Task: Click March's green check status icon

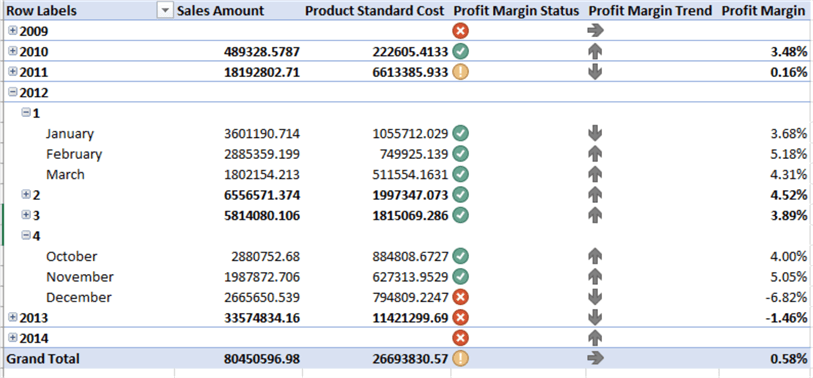Action: point(460,174)
